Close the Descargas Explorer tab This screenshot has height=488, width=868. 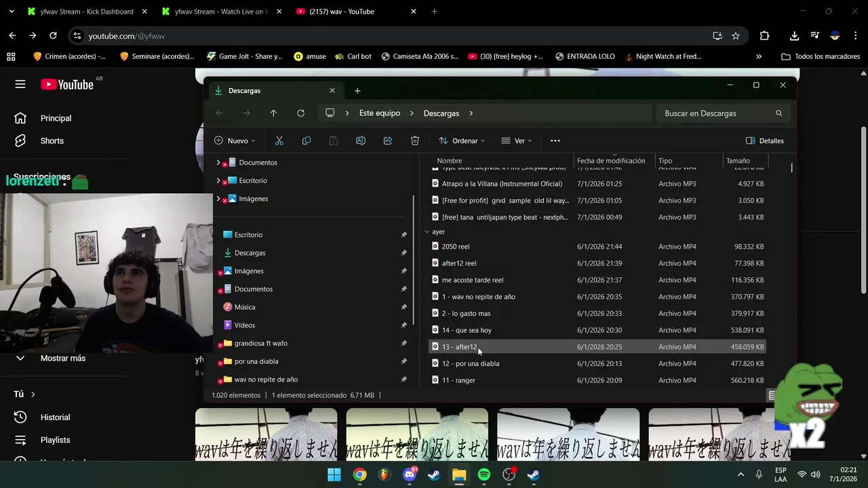[x=332, y=90]
